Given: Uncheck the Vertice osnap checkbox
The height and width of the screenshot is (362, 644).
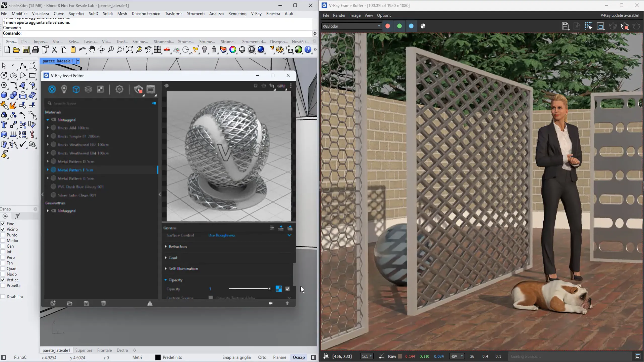Looking at the screenshot, I should (3, 280).
